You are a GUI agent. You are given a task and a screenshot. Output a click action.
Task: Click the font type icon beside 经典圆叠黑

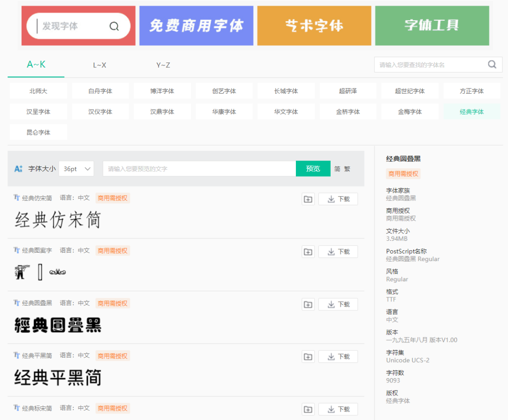16,303
